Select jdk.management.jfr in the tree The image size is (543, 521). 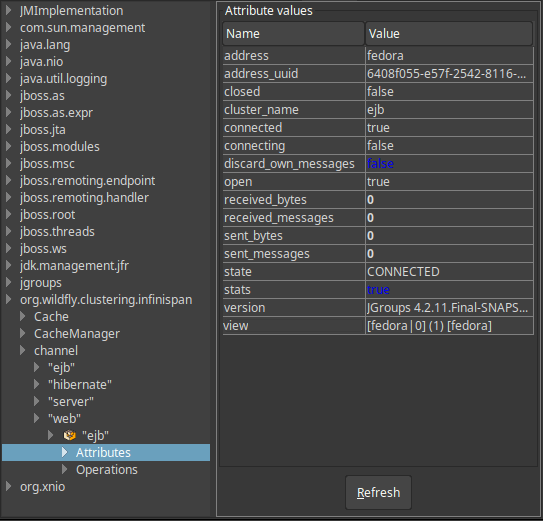pos(74,265)
